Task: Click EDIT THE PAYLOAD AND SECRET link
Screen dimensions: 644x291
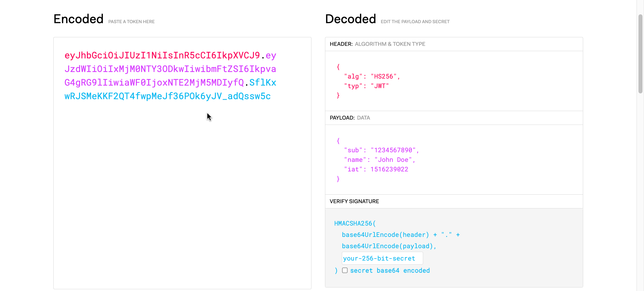Action: click(415, 21)
